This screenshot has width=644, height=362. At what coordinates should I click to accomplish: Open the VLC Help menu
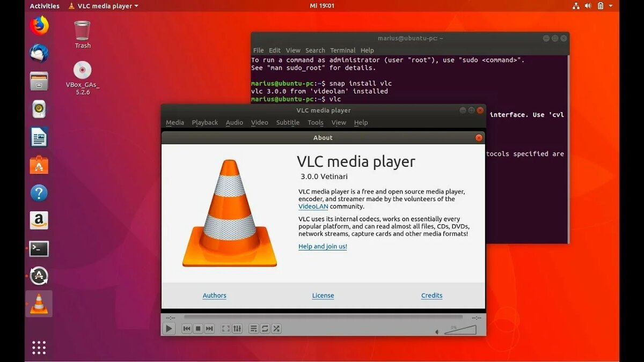point(361,122)
